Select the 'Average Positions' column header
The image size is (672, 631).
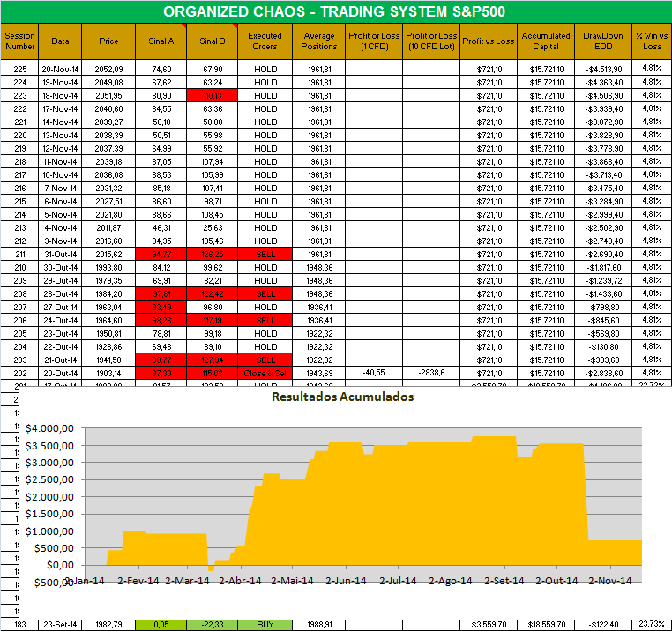point(319,41)
